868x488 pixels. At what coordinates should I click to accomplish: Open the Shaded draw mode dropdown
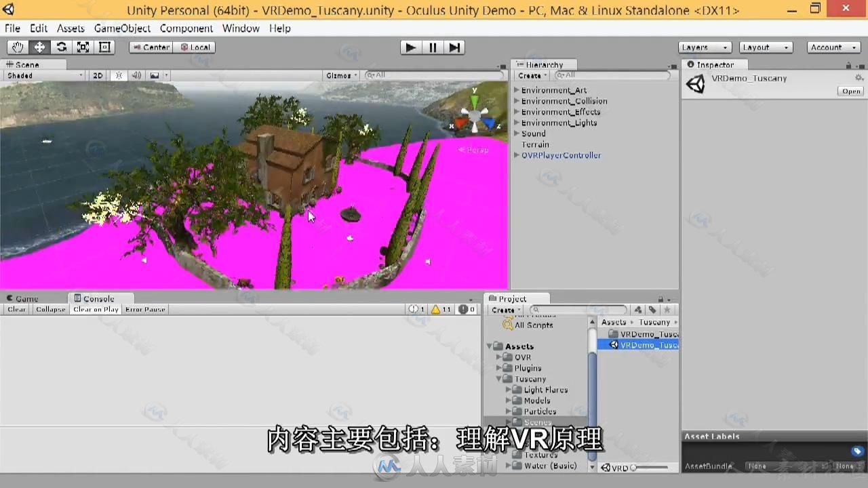click(45, 75)
